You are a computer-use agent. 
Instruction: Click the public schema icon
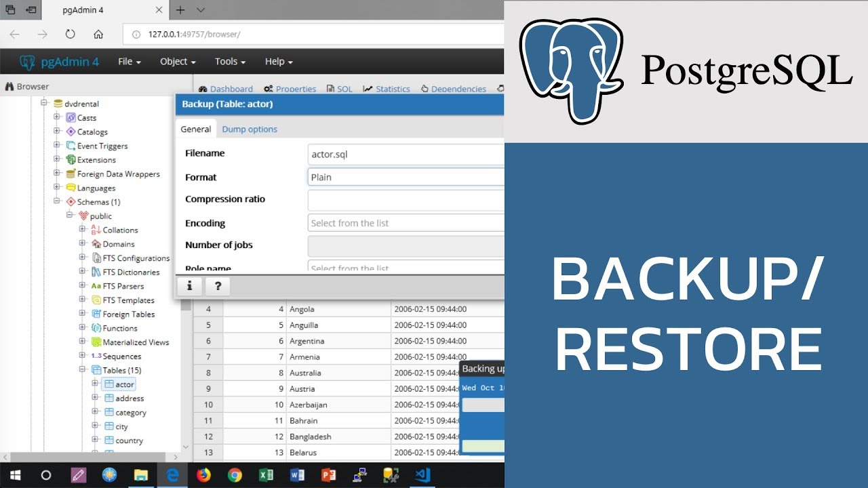[x=83, y=216]
